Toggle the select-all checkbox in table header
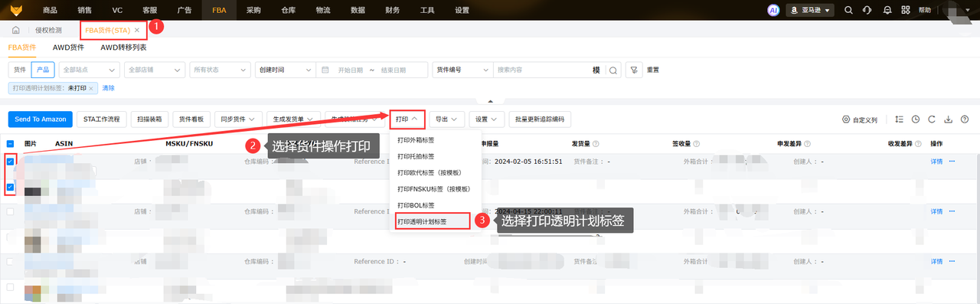The height and width of the screenshot is (304, 980). 11,143
